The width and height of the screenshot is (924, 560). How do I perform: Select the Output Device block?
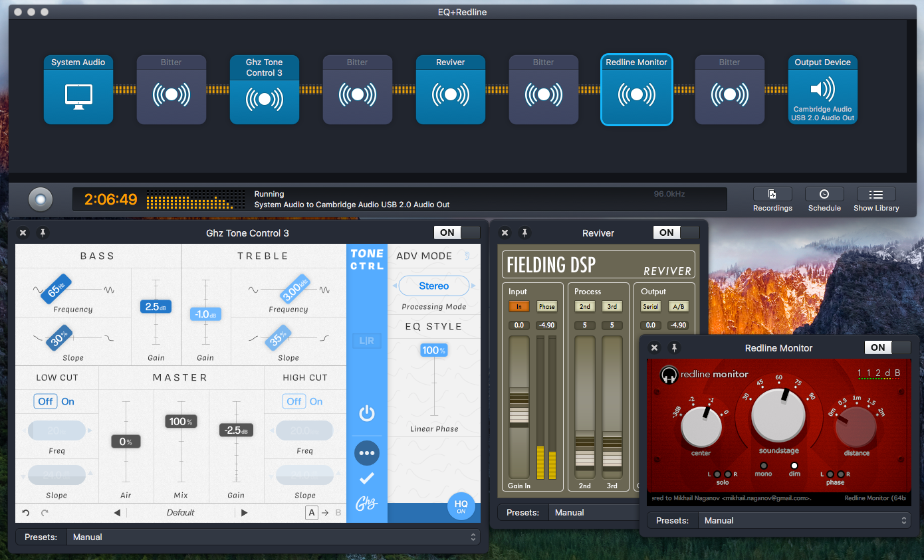[823, 90]
